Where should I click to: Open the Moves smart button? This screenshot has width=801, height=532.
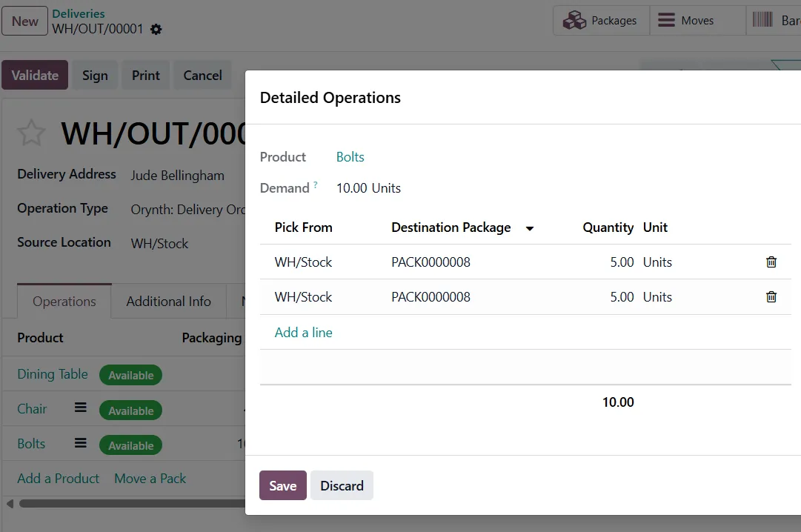tap(697, 21)
